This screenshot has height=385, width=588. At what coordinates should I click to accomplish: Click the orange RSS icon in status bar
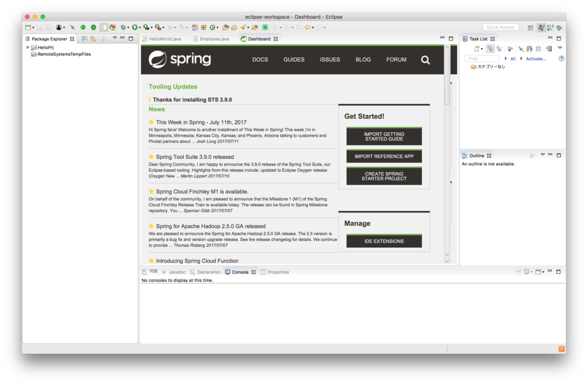562,349
